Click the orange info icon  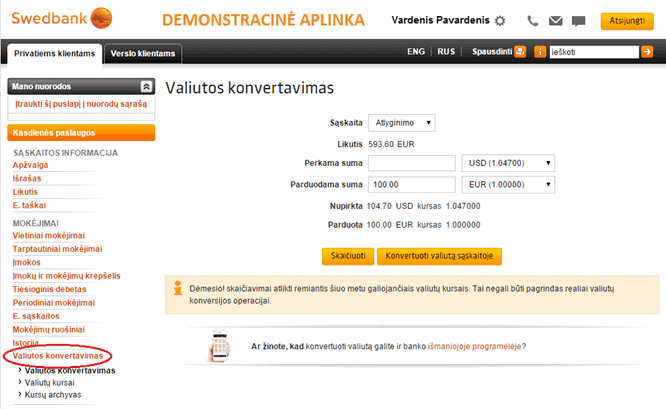pos(540,52)
